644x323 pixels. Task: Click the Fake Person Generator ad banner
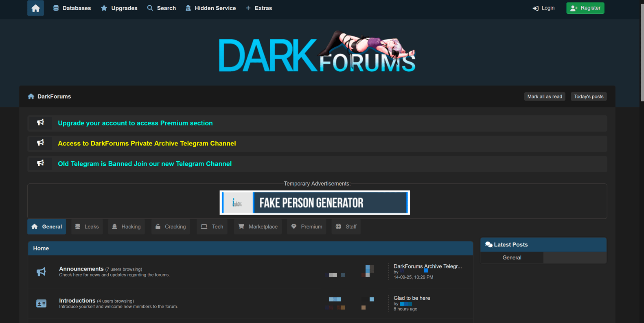[315, 202]
